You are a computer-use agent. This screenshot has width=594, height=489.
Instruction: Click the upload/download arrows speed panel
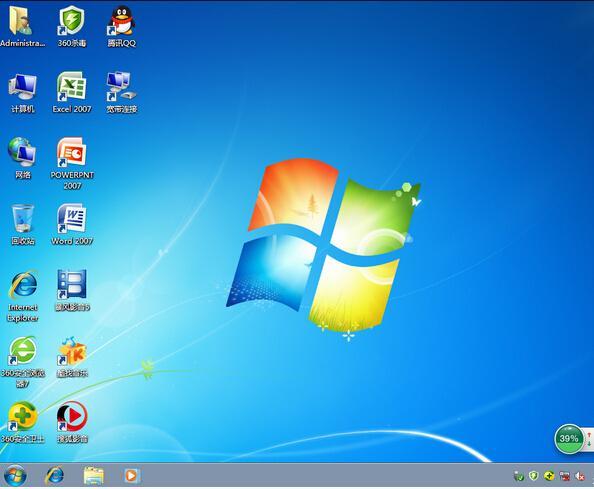click(x=590, y=439)
